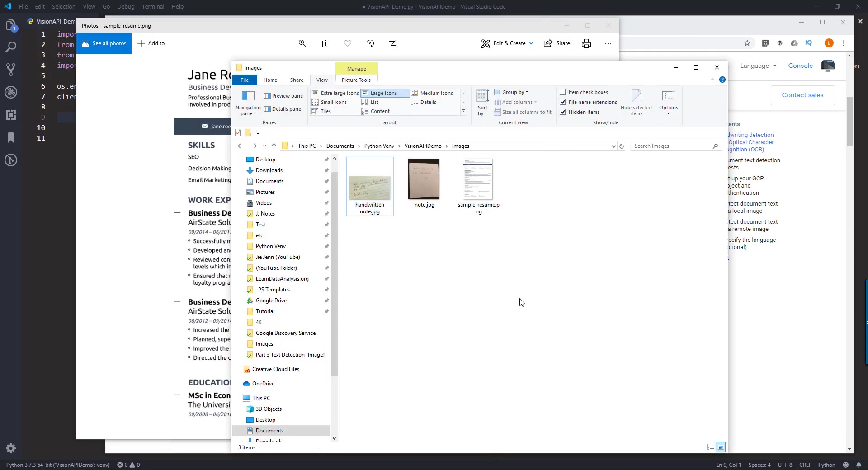Click See all photos button
The width and height of the screenshot is (868, 470).
[x=104, y=43]
